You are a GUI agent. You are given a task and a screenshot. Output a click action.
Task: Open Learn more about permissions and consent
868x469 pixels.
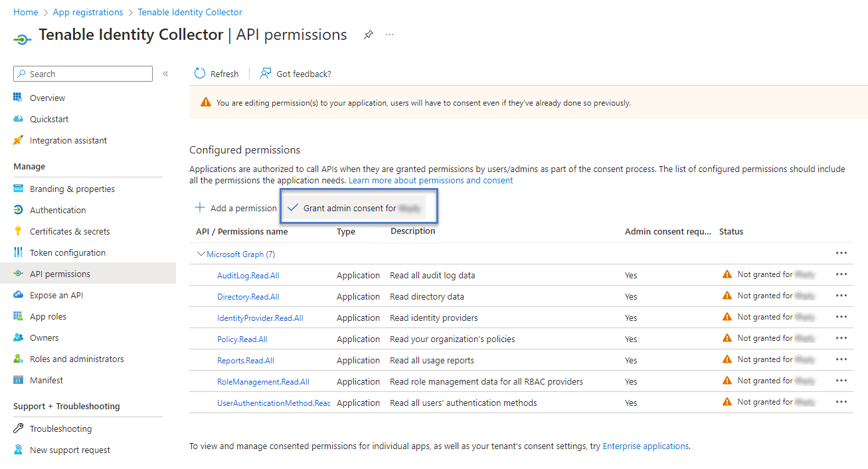click(431, 180)
